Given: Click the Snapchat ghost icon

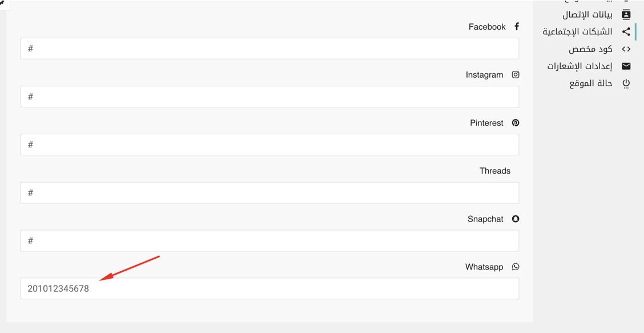Looking at the screenshot, I should [x=516, y=219].
